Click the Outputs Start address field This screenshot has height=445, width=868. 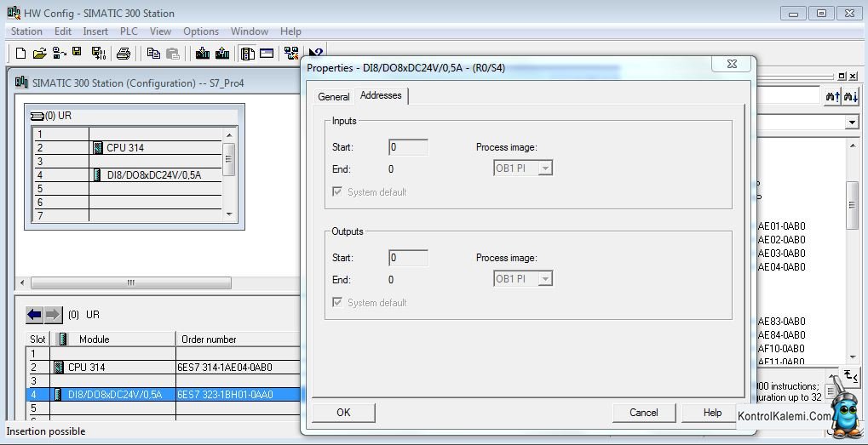pyautogui.click(x=409, y=258)
